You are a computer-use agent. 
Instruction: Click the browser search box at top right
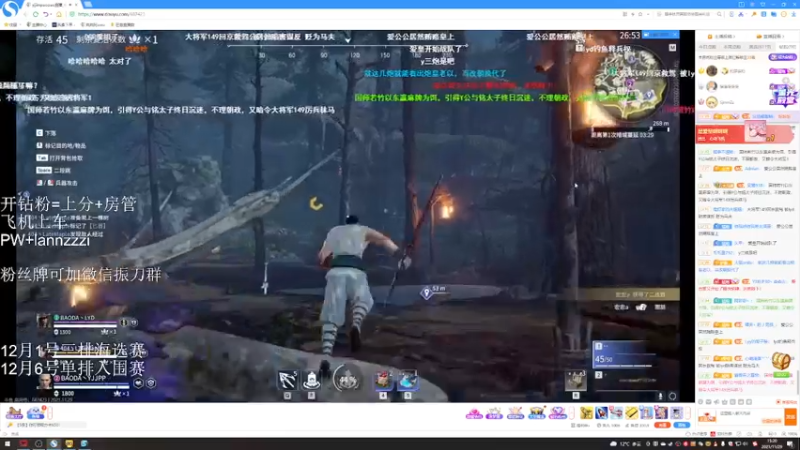689,14
